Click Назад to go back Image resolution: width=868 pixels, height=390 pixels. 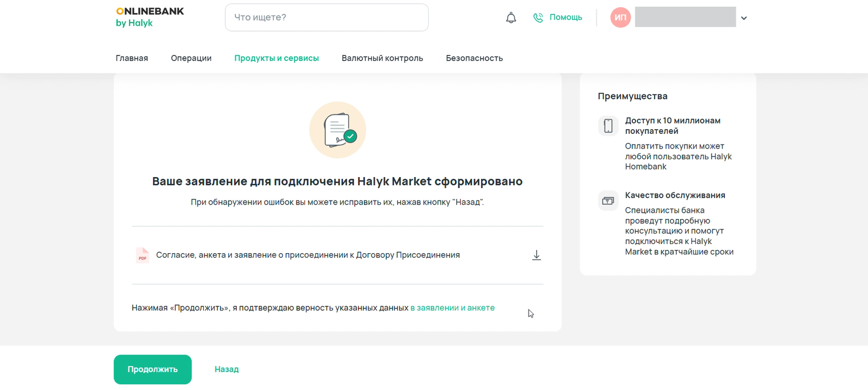(x=227, y=369)
